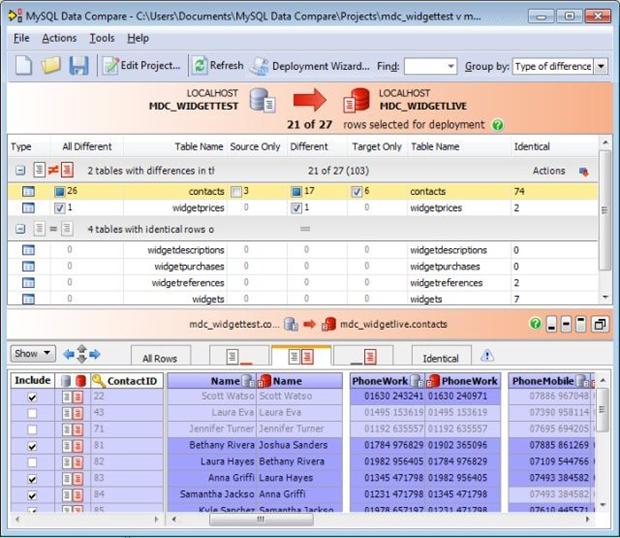Create a new project with the blank page icon
Screen dimensions: 620x538
tap(23, 65)
